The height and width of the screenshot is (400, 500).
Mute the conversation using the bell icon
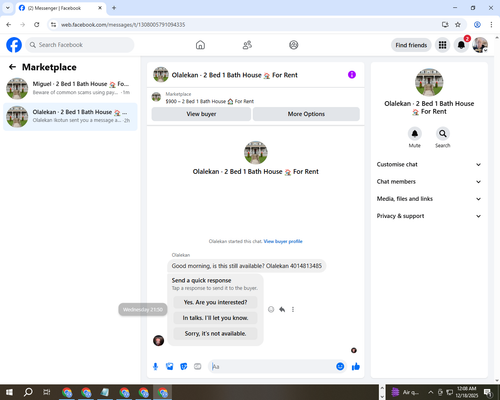[415, 134]
